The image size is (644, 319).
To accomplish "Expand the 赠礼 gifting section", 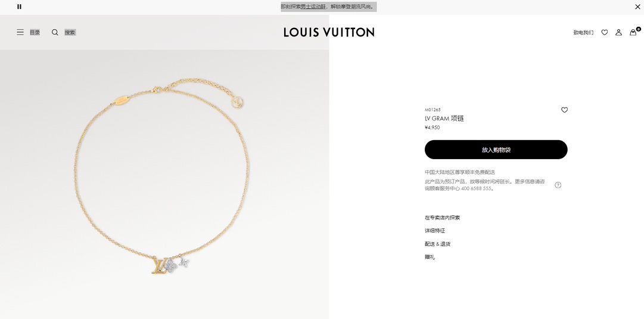I will 430,258.
